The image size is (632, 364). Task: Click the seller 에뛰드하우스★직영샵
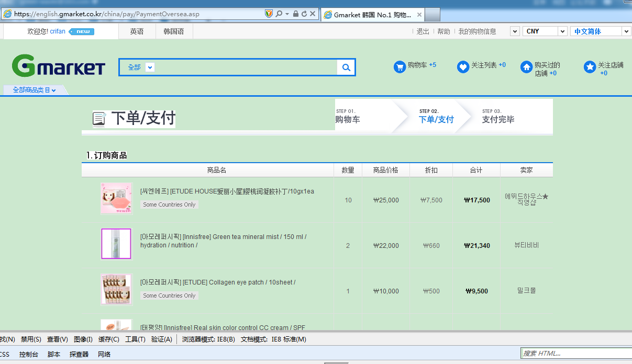click(526, 199)
